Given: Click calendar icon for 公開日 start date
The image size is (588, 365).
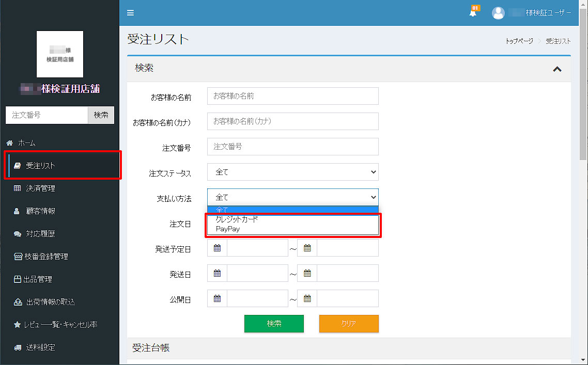Looking at the screenshot, I should point(217,298).
